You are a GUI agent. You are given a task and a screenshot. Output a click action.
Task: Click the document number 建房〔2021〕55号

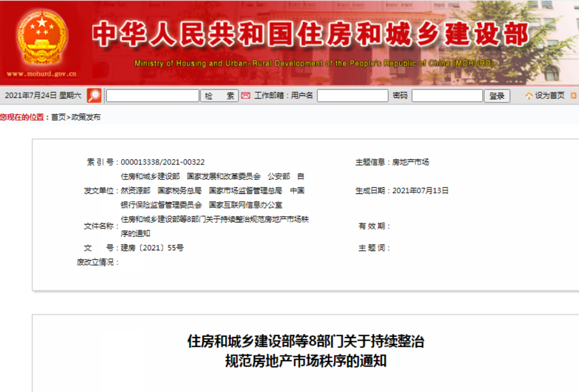point(152,248)
